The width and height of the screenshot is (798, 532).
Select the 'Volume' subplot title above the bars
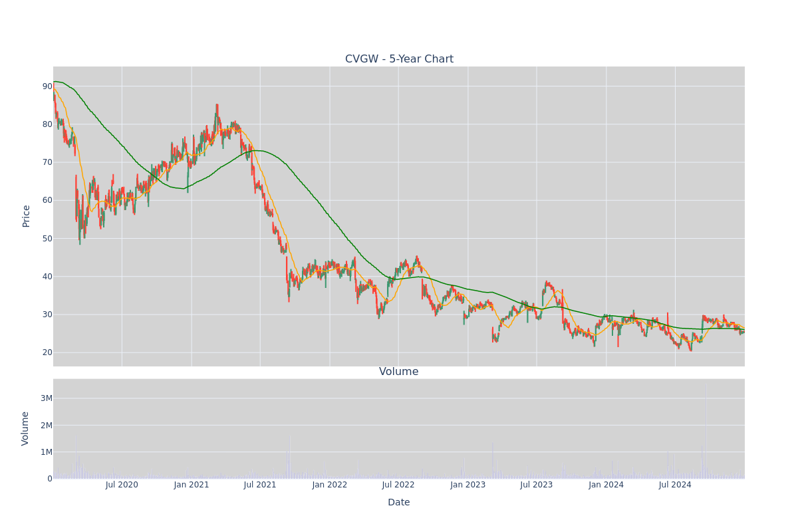pyautogui.click(x=399, y=372)
